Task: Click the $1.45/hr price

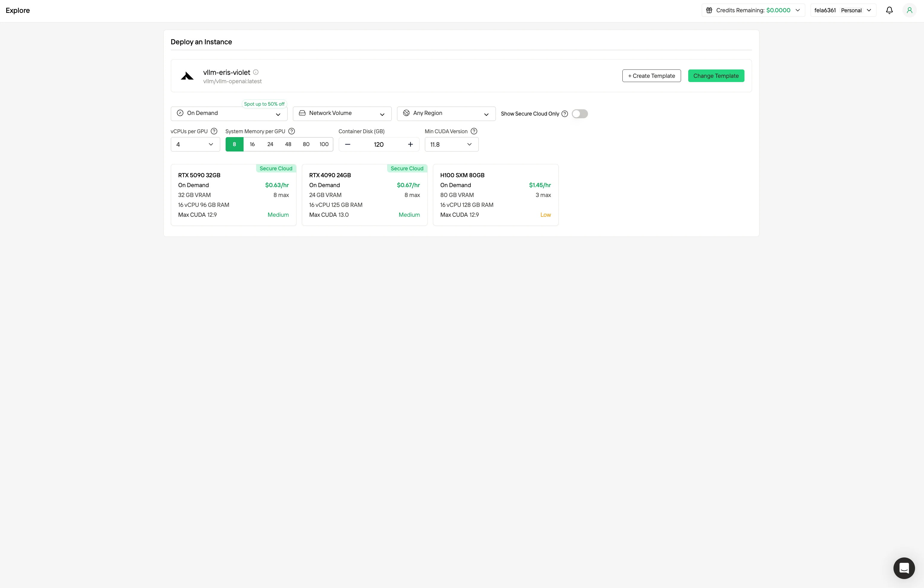Action: [x=540, y=185]
